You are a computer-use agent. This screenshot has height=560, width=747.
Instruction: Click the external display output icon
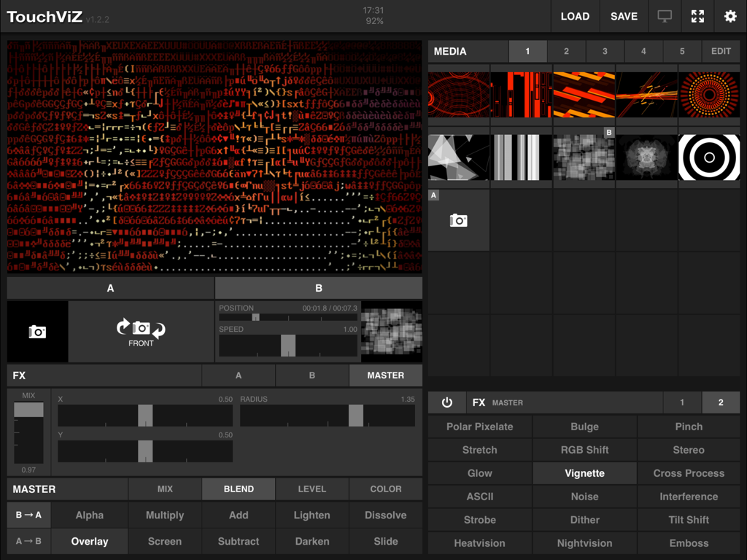(x=665, y=16)
